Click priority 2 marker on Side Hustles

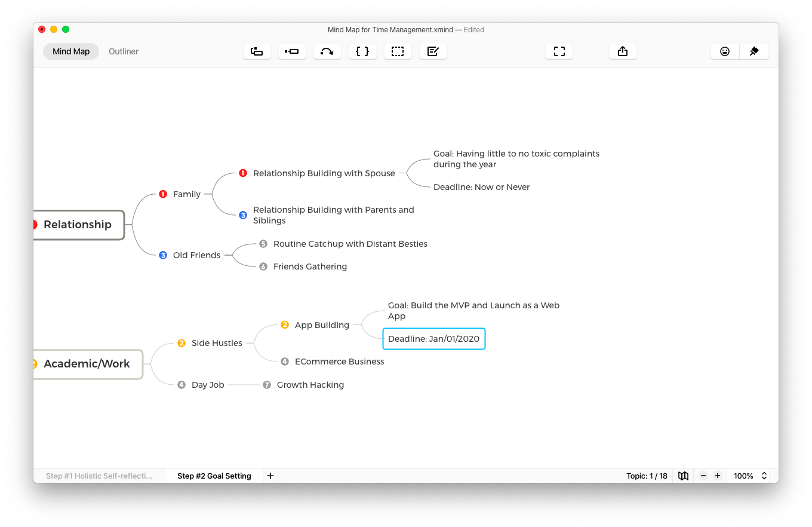pyautogui.click(x=182, y=343)
